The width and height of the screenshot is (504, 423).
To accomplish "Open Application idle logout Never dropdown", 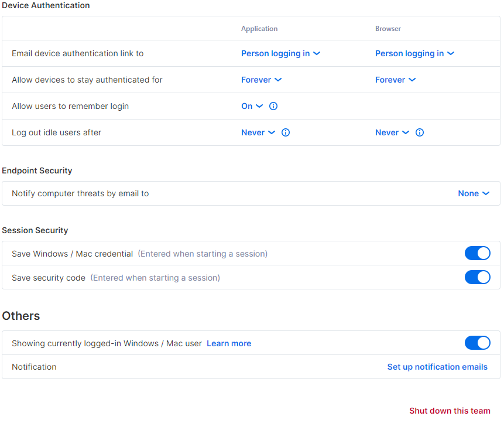I will [x=258, y=132].
